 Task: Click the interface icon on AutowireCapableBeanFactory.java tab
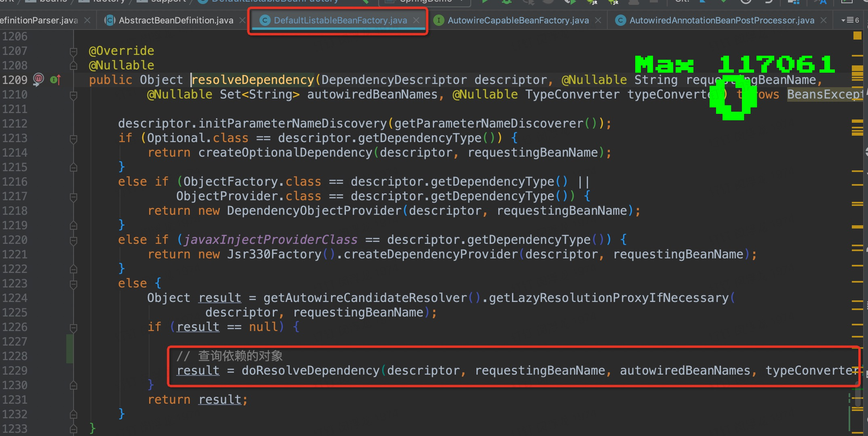coord(438,20)
